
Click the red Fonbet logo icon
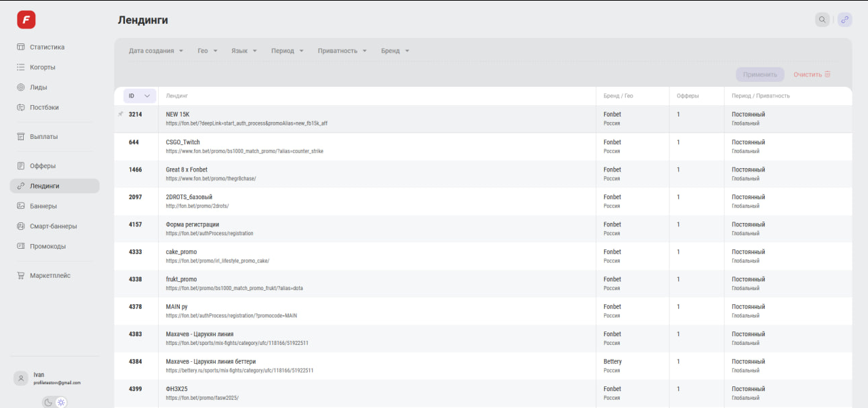pyautogui.click(x=26, y=20)
